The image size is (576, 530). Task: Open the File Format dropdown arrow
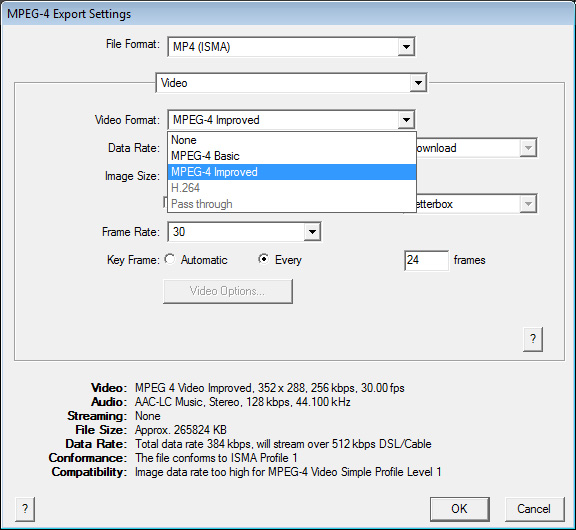pos(406,47)
